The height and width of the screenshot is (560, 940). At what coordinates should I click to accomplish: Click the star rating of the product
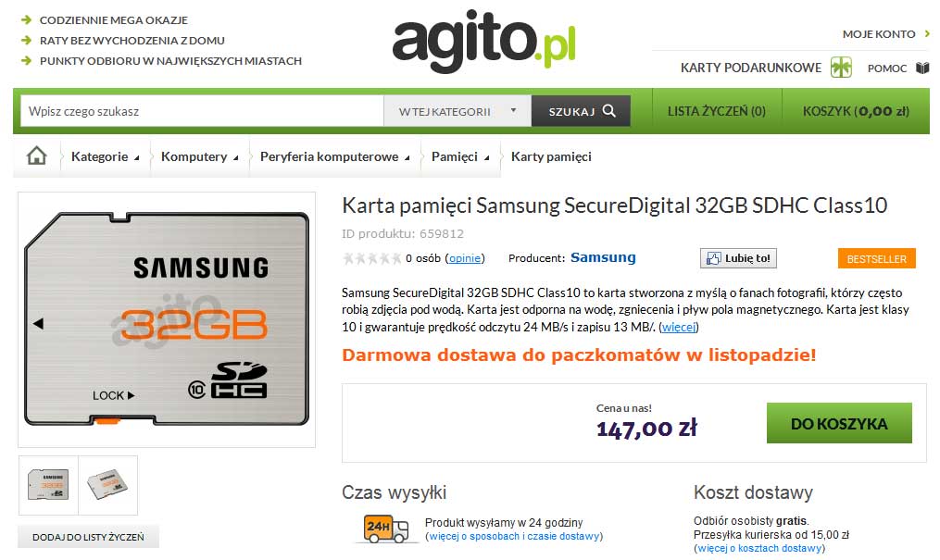tap(371, 258)
